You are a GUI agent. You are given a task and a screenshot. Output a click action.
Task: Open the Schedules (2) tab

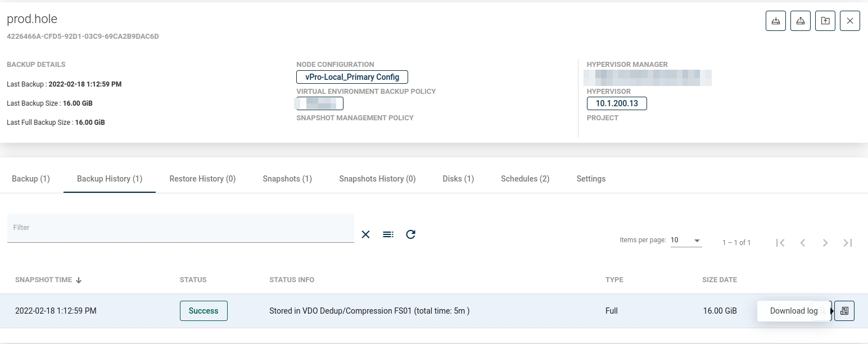(525, 179)
